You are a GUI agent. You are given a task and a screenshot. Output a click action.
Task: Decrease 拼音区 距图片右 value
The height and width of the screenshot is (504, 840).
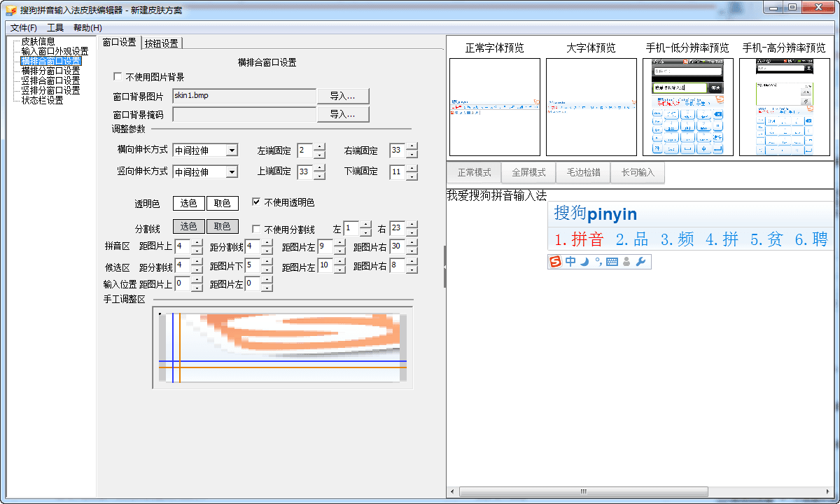(x=412, y=251)
